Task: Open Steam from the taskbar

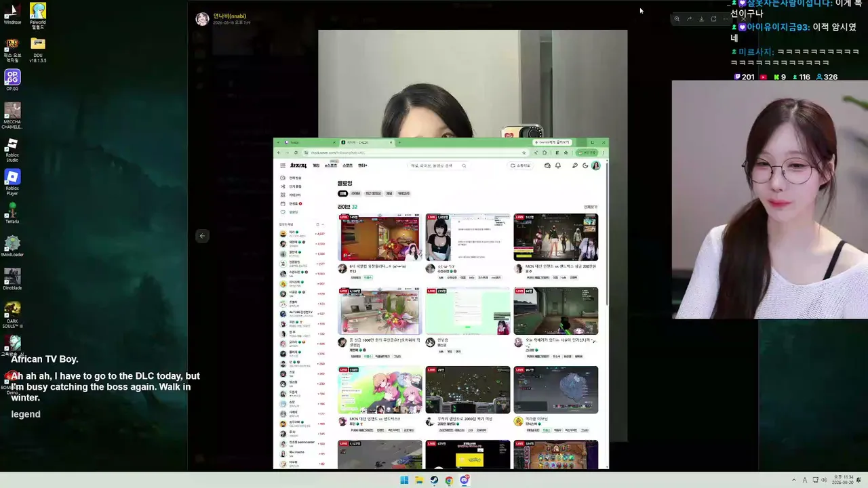Action: (434, 481)
